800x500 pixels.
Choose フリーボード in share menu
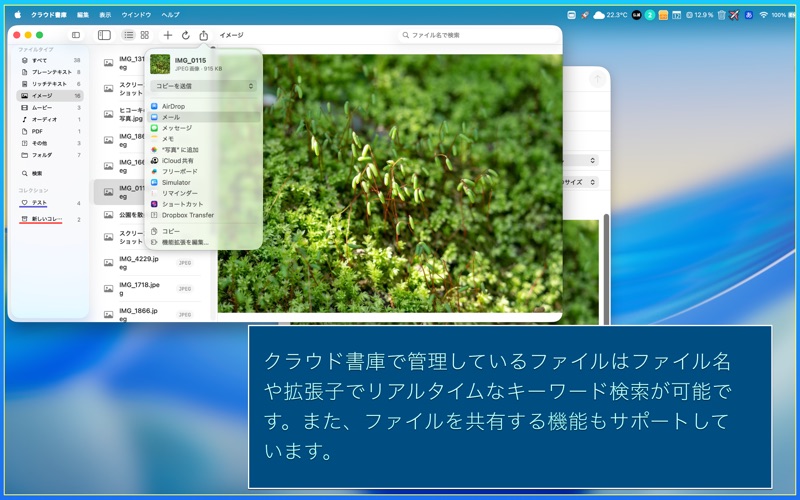pos(204,171)
